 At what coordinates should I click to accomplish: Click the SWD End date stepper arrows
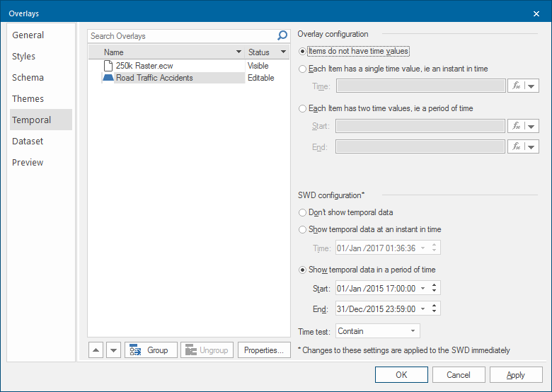point(434,309)
